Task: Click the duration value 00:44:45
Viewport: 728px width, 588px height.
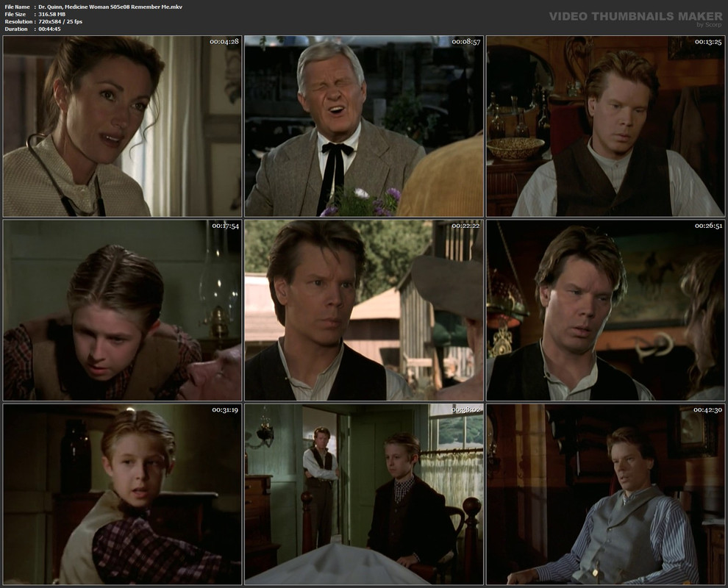Action: 50,29
